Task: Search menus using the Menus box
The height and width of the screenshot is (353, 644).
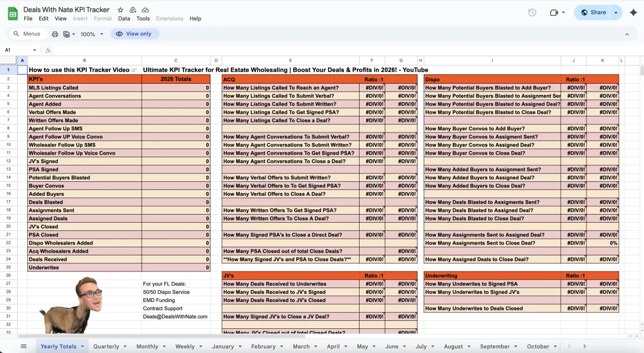Action: pyautogui.click(x=27, y=34)
